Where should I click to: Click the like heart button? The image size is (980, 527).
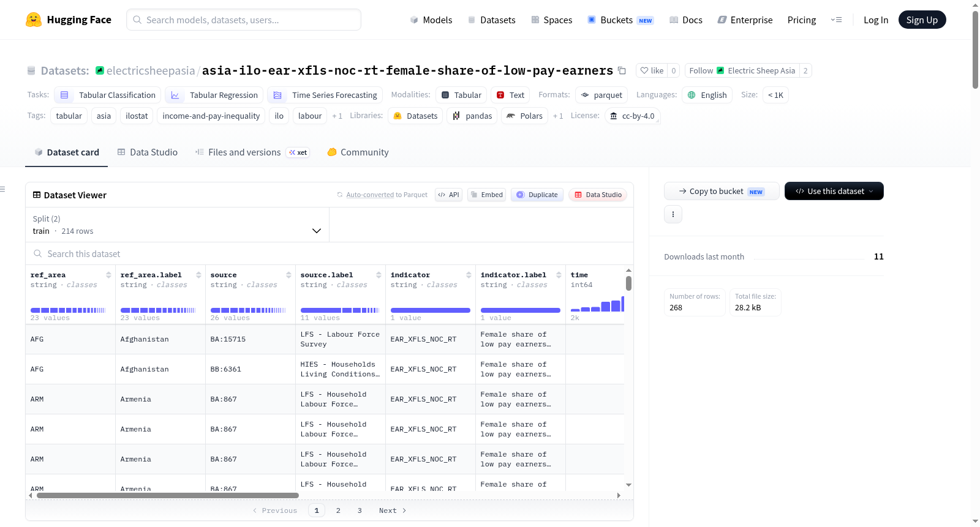(x=652, y=70)
